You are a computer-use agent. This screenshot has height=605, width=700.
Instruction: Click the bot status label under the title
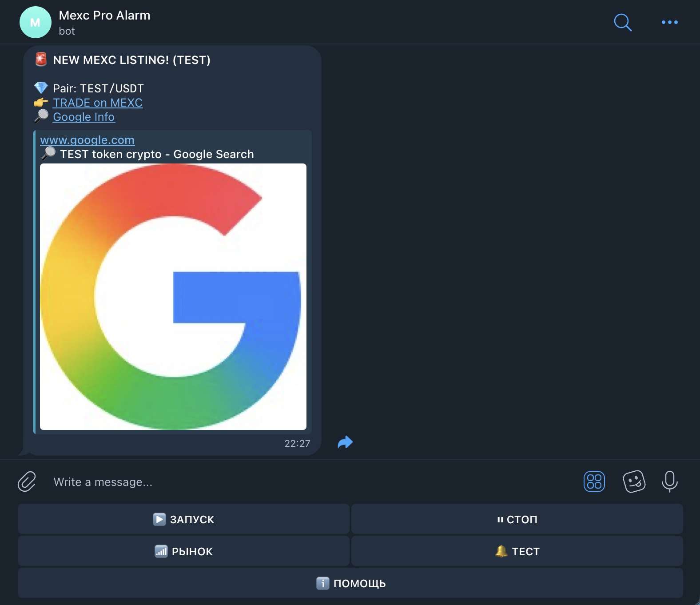point(67,31)
